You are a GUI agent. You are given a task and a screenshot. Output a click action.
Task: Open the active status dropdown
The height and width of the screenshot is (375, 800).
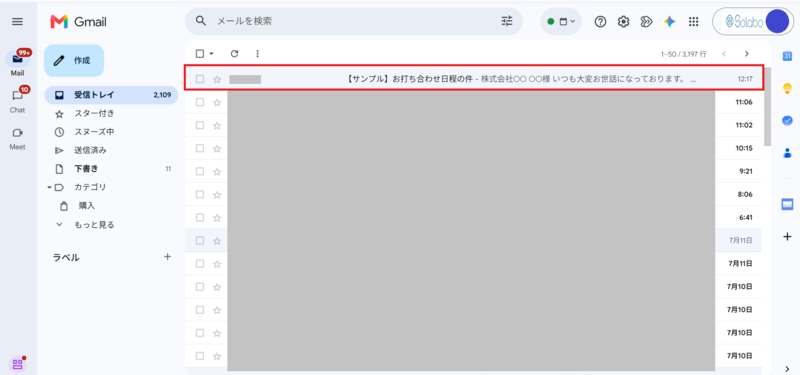pyautogui.click(x=561, y=21)
